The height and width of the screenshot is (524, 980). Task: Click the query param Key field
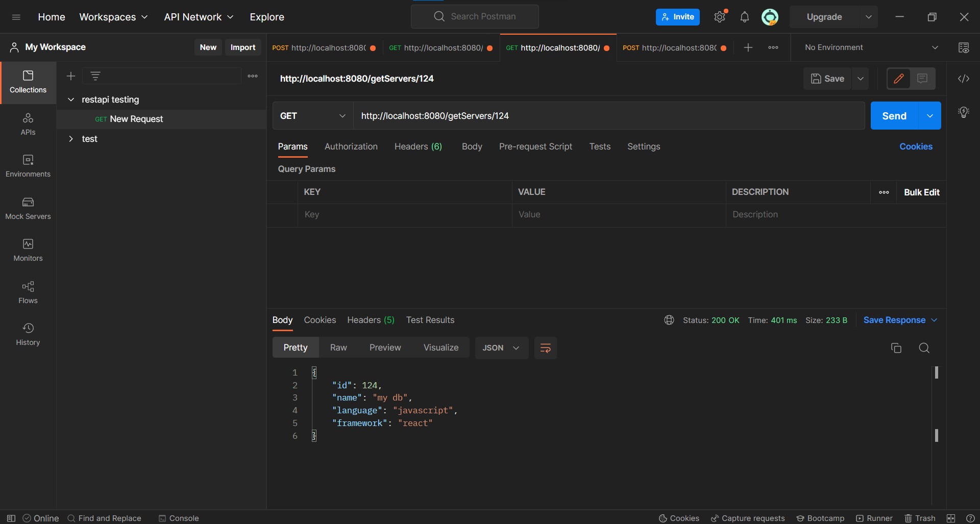(405, 215)
